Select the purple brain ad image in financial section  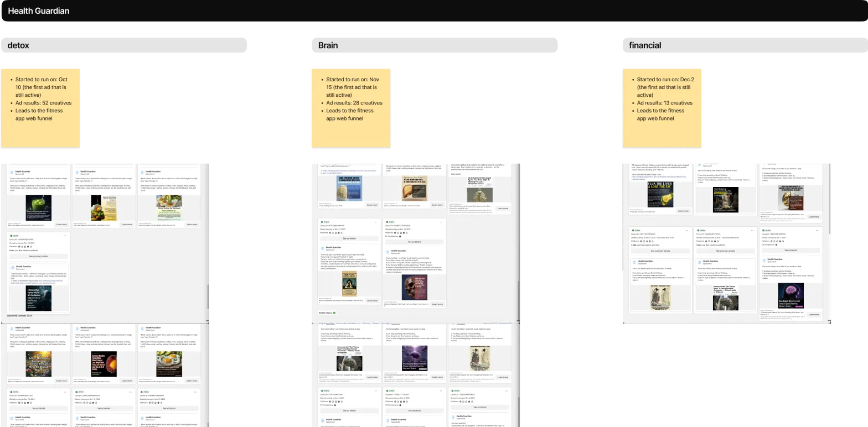[790, 296]
